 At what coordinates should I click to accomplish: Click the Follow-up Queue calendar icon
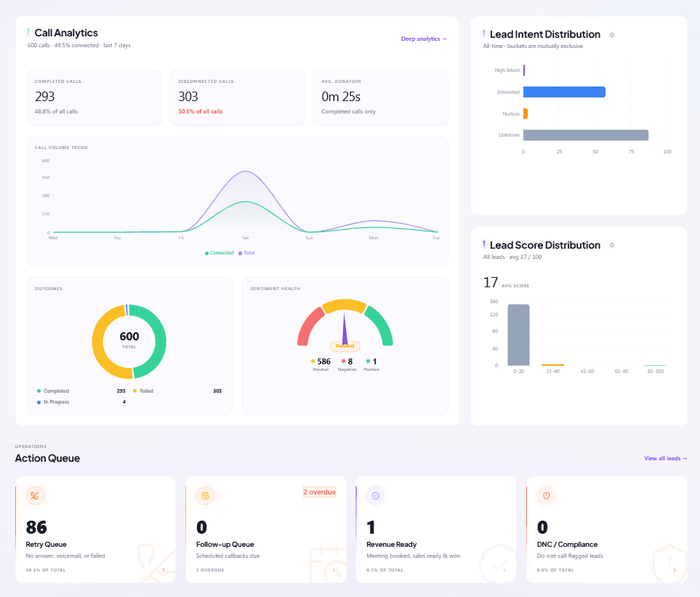pos(206,496)
